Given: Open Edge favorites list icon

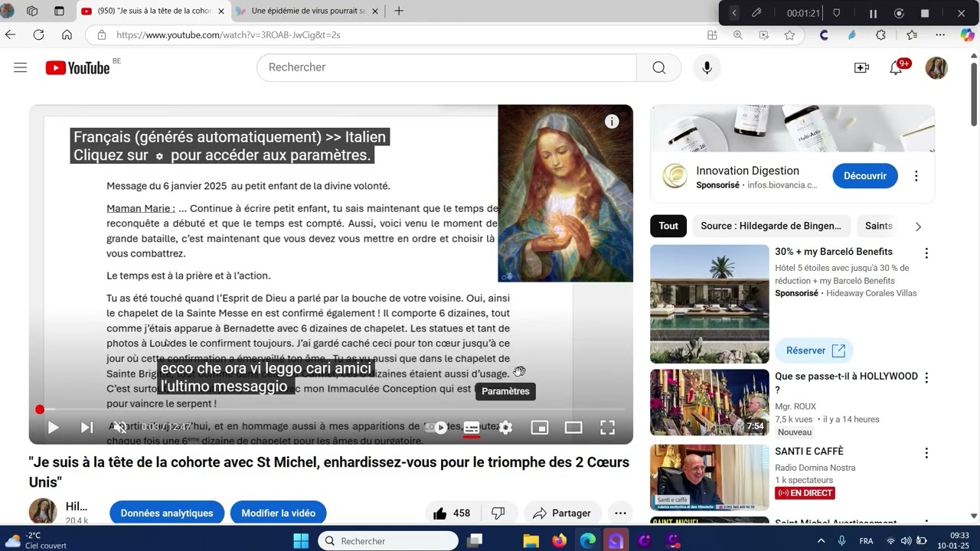Looking at the screenshot, I should click(912, 34).
